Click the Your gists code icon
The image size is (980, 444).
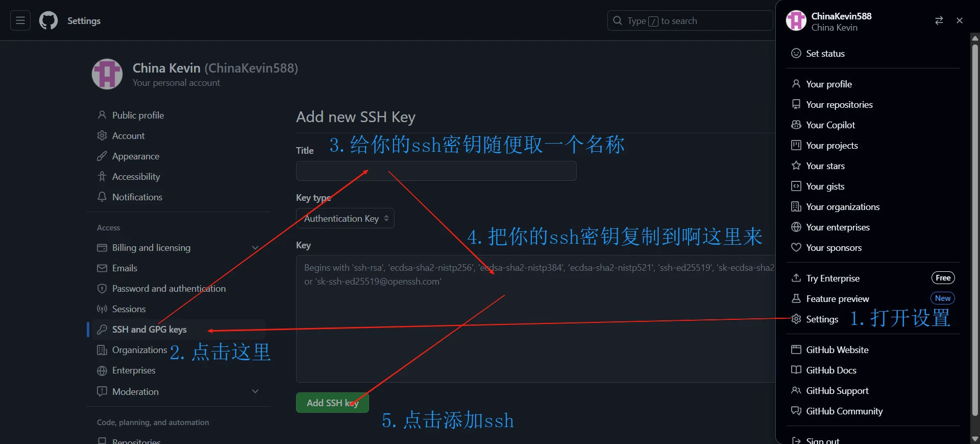796,186
